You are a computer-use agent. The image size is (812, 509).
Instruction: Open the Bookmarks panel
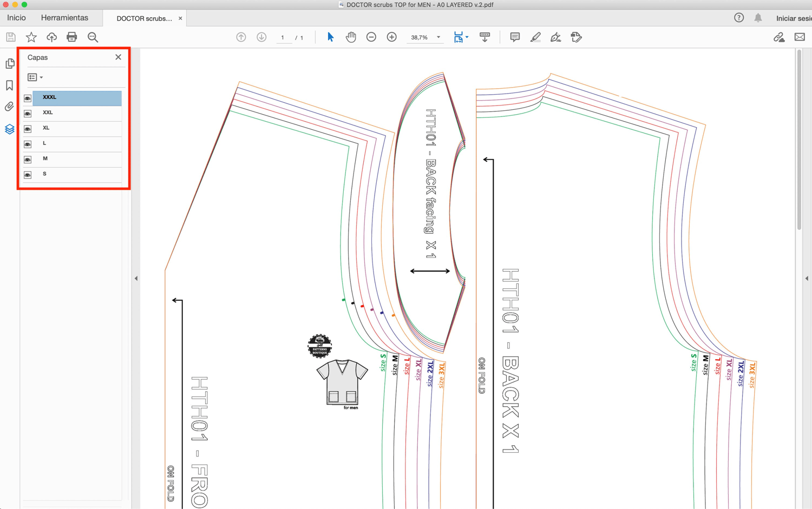point(10,85)
